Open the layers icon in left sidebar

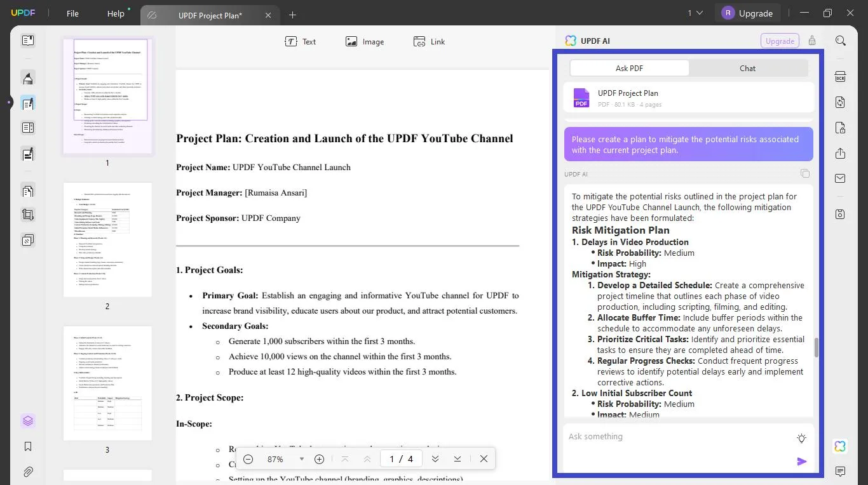28,421
